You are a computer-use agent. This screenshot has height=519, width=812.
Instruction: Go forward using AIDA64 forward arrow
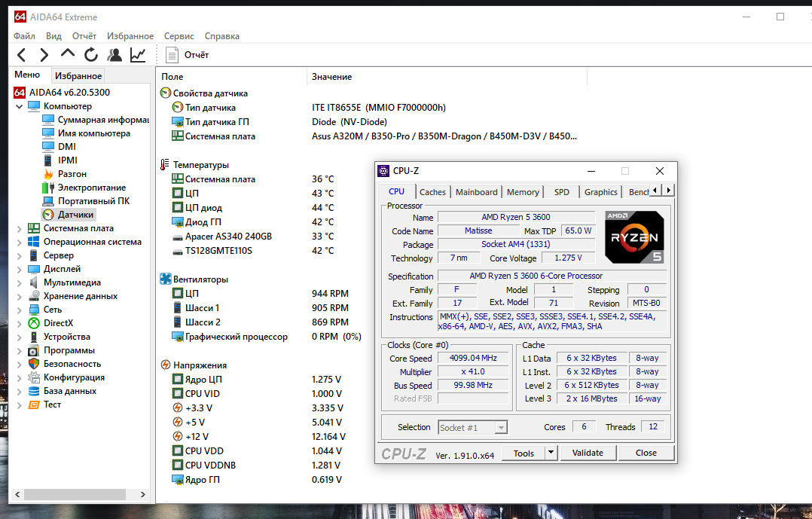[x=44, y=55]
